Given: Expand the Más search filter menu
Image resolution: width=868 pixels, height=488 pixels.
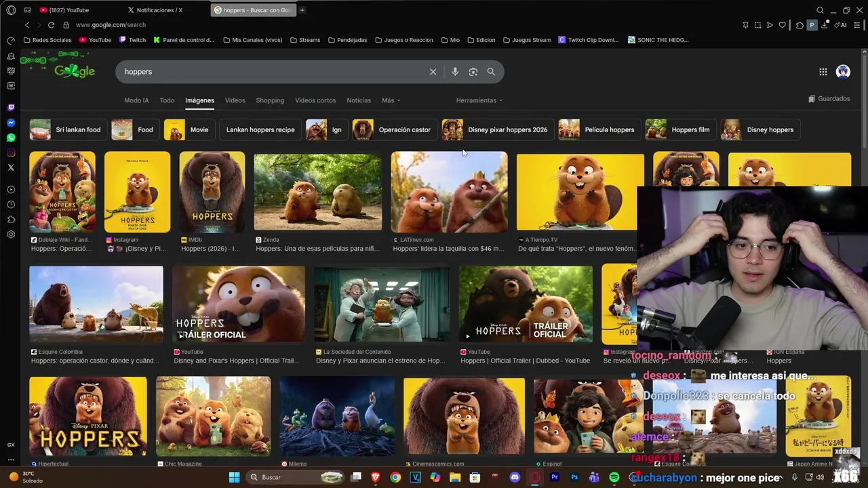Looking at the screenshot, I should click(391, 100).
